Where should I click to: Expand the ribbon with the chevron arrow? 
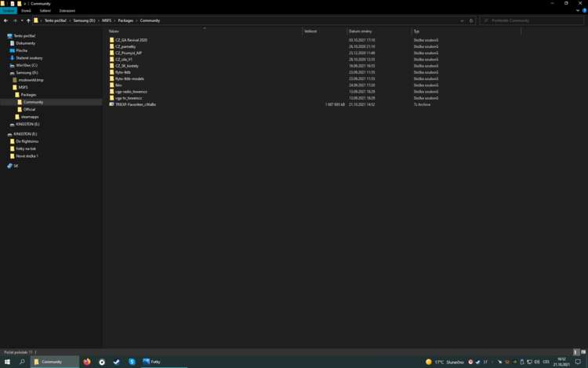tap(578, 11)
